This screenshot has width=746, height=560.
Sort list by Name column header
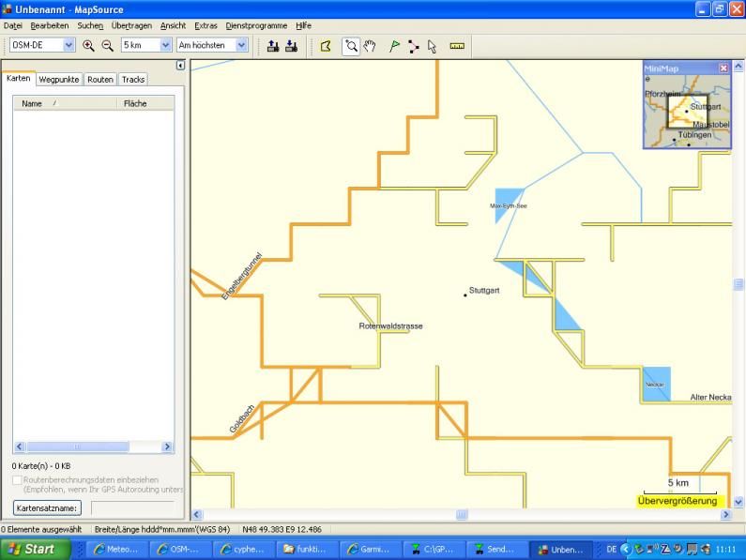click(x=65, y=103)
